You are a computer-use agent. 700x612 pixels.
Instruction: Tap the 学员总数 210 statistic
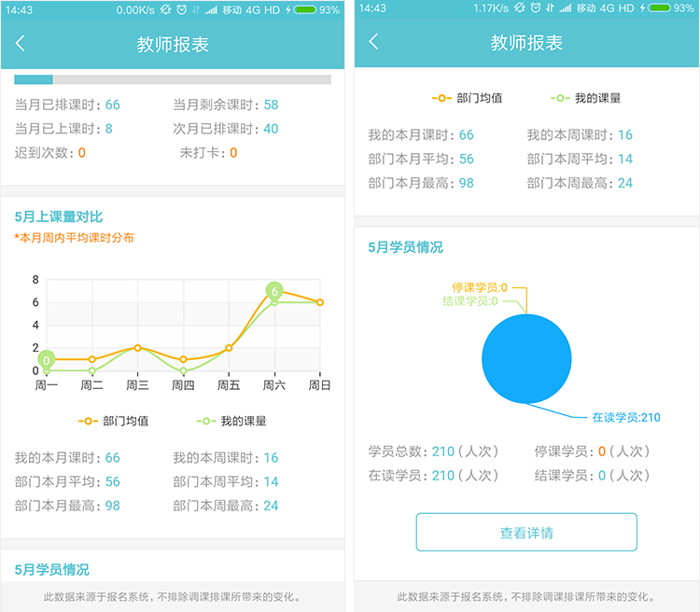442,452
